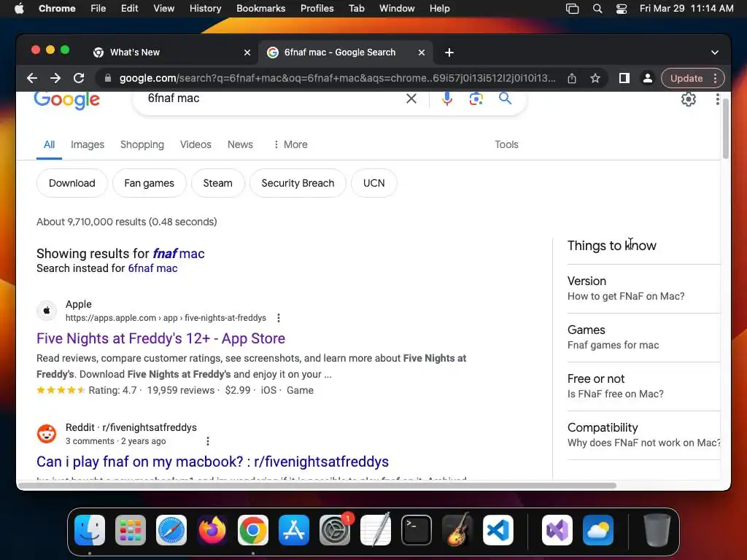The width and height of the screenshot is (747, 560).
Task: Select the Shopping search tab
Action: pyautogui.click(x=142, y=144)
